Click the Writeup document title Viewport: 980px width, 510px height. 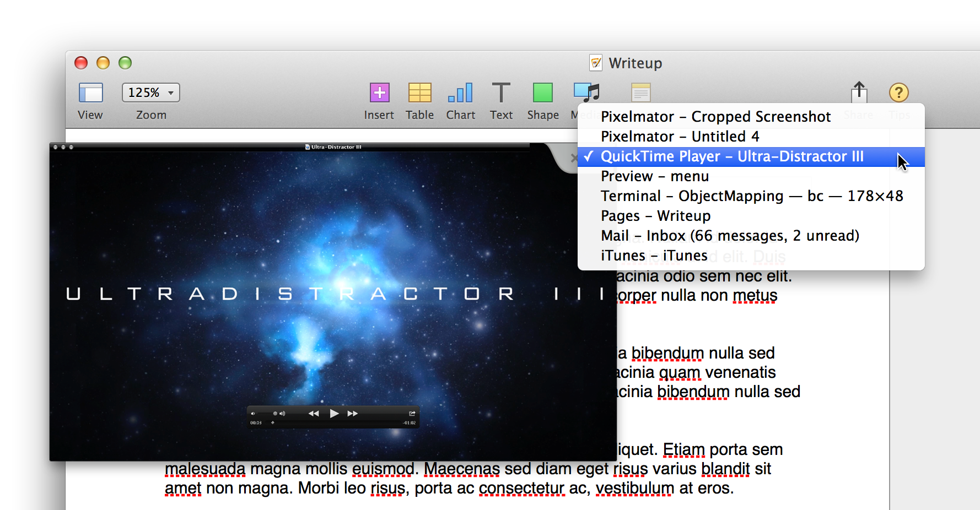coord(636,63)
